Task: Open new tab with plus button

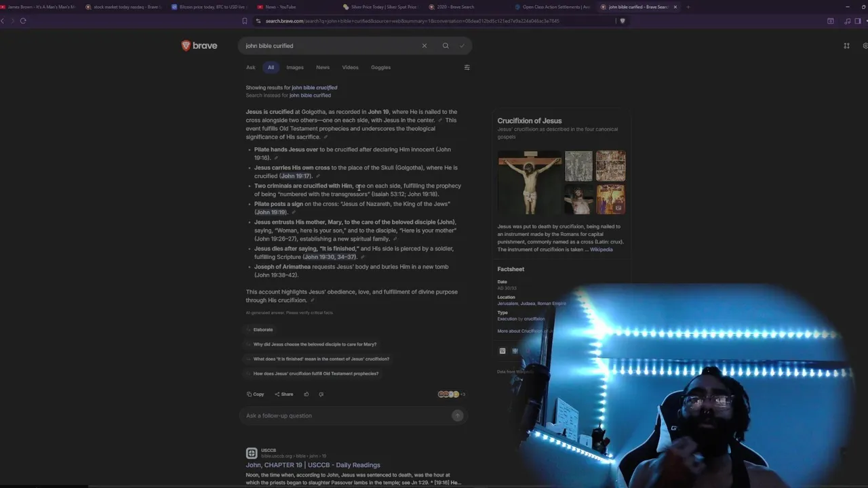Action: 688,7
